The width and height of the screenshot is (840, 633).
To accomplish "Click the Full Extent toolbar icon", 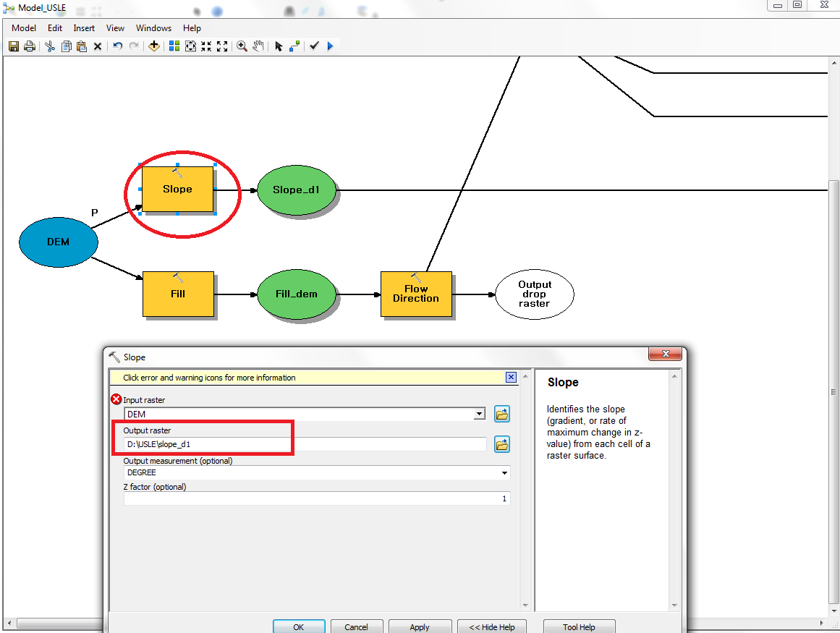I will coord(190,46).
